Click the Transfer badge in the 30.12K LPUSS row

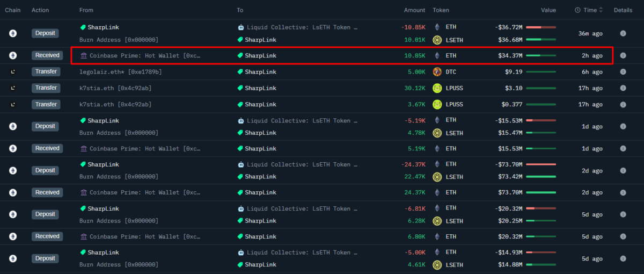pyautogui.click(x=46, y=88)
